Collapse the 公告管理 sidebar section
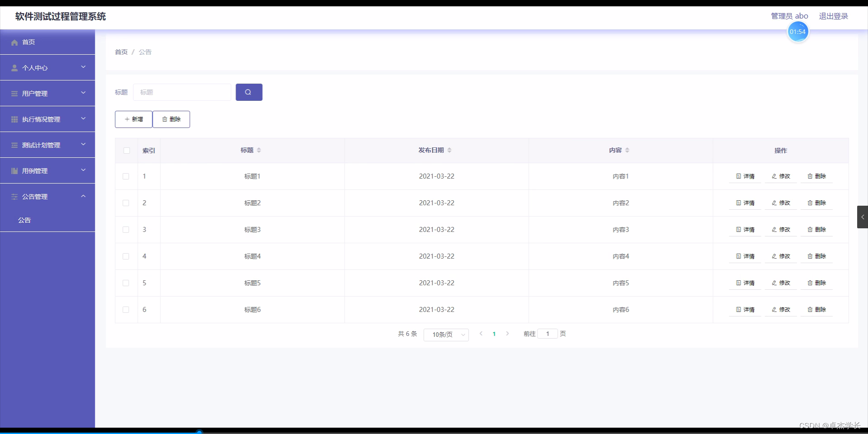 tap(47, 196)
